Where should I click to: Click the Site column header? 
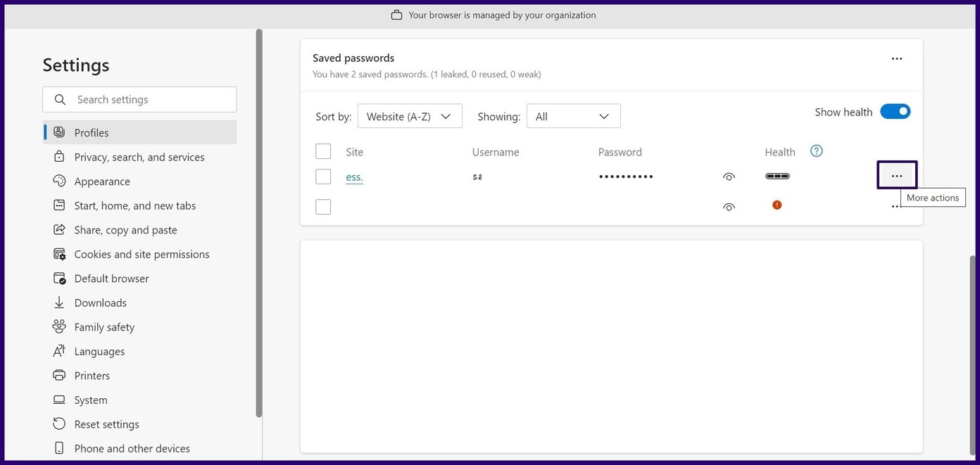click(354, 152)
